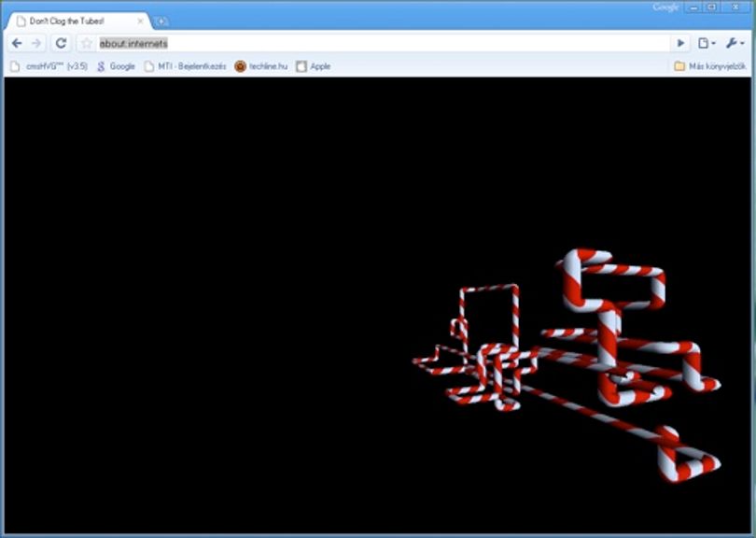The image size is (756, 538).
Task: Reload the page with refresh icon
Action: (x=61, y=43)
